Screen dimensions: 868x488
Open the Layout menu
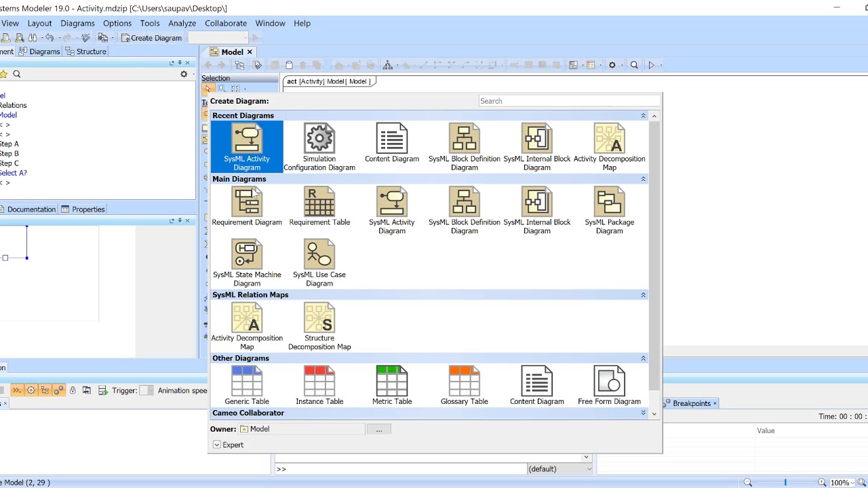[39, 23]
